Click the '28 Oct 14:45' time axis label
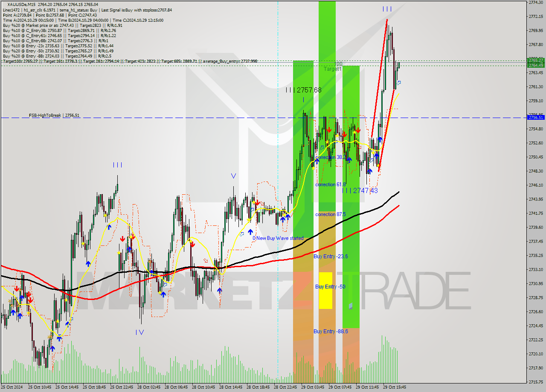The width and height of the screenshot is (546, 392). pos(231,388)
